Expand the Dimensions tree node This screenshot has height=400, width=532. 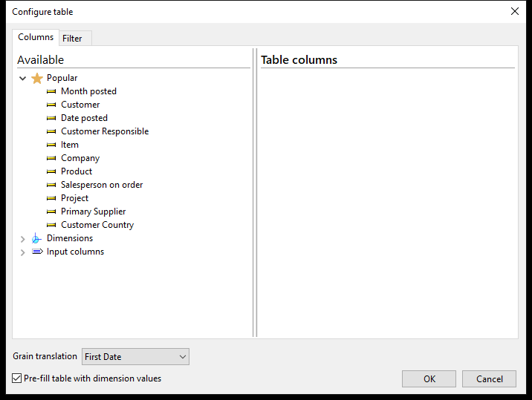23,239
